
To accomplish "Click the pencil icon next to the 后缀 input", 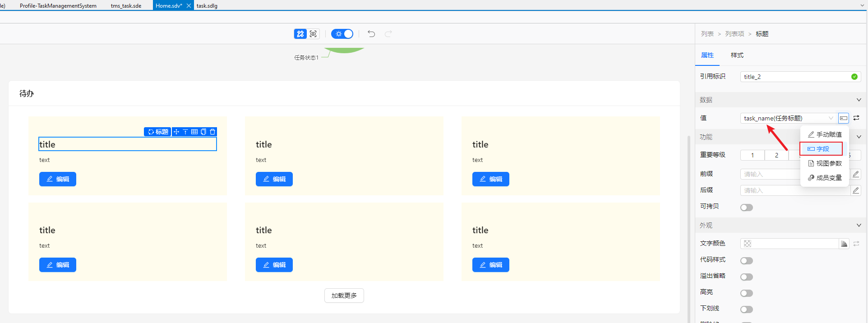I will pos(856,190).
